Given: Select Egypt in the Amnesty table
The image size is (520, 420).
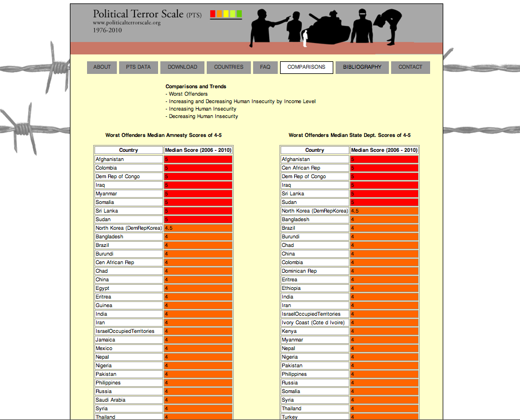Looking at the screenshot, I should click(129, 288).
